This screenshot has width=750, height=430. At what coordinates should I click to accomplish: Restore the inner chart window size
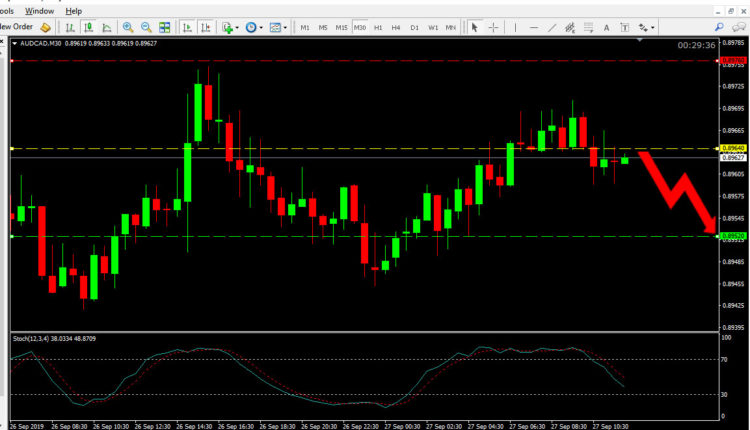731,11
